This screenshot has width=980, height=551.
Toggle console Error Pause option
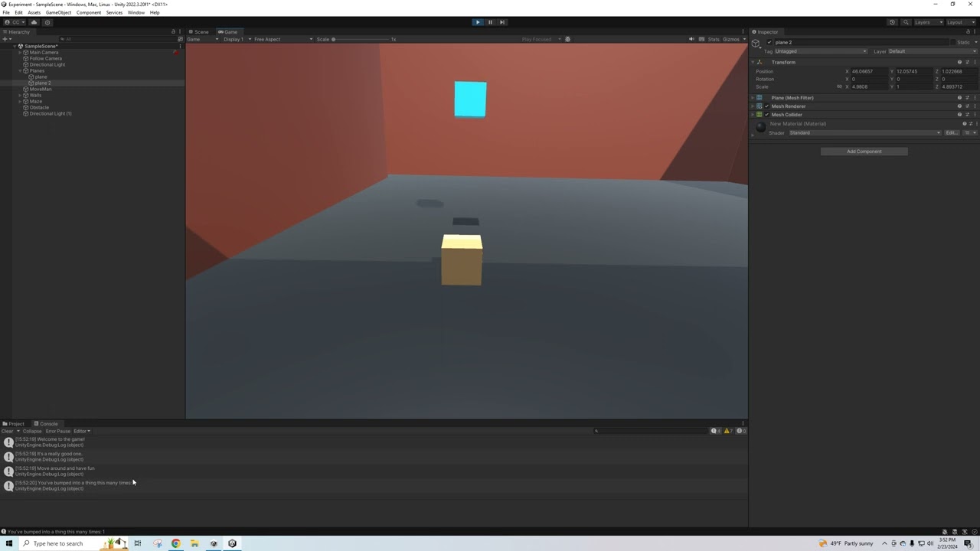58,432
